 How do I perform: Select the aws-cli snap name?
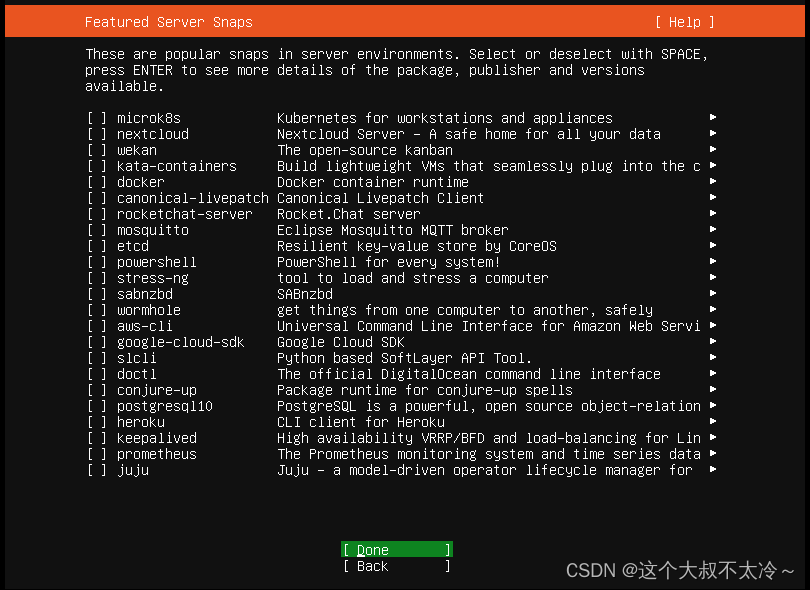click(x=145, y=327)
